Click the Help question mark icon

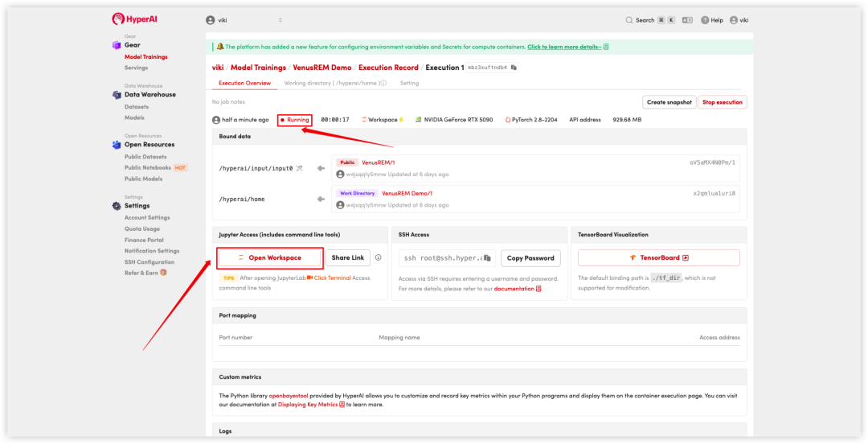(705, 20)
